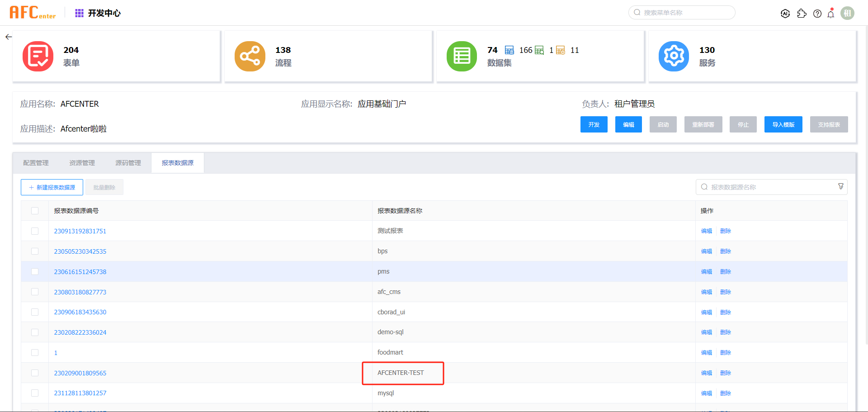The width and height of the screenshot is (868, 412).
Task: Open the AI assistant icon in header
Action: [x=785, y=14]
